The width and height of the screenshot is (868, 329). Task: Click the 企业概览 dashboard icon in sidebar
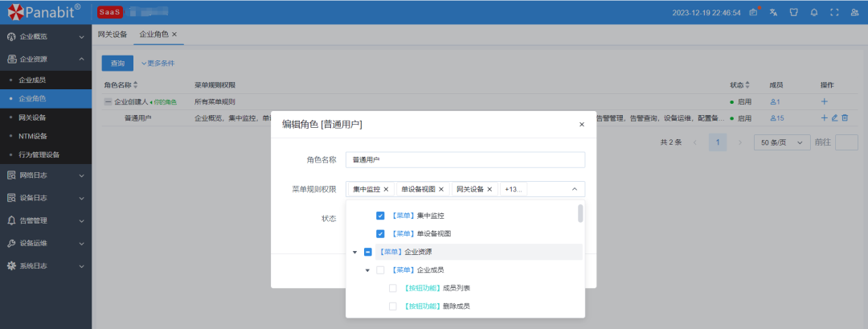pyautogui.click(x=11, y=37)
